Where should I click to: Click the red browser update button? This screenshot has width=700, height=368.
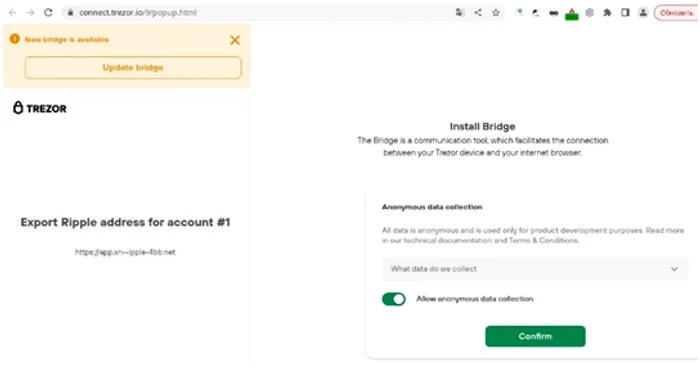676,13
